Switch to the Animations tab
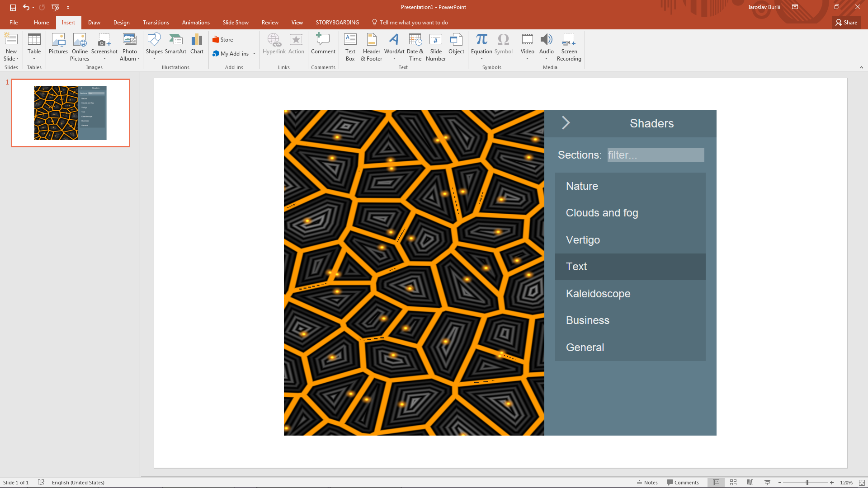This screenshot has height=488, width=868. [x=196, y=23]
